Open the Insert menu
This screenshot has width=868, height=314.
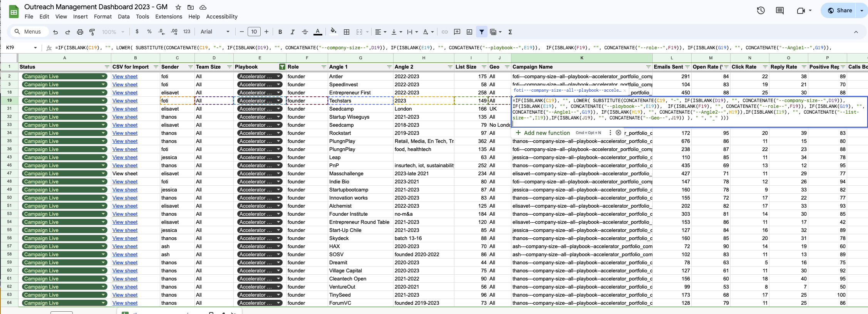(x=80, y=17)
